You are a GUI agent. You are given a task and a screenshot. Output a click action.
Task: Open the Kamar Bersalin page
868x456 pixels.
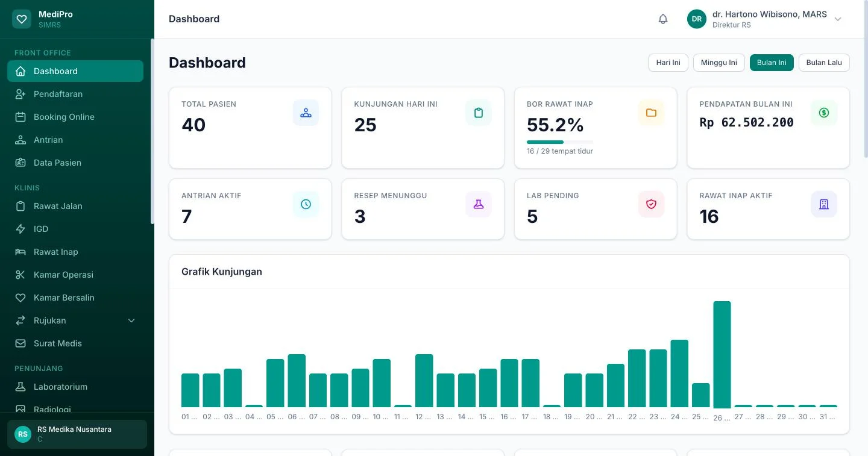tap(75, 298)
